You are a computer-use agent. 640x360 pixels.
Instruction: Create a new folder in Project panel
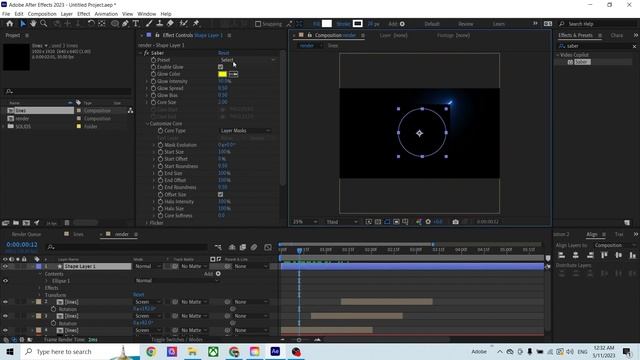point(16,223)
